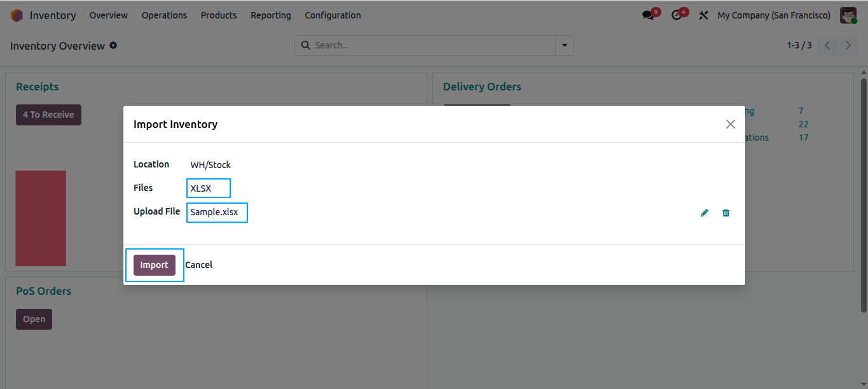Click the search magnifier icon
Image resolution: width=868 pixels, height=389 pixels.
tap(305, 45)
